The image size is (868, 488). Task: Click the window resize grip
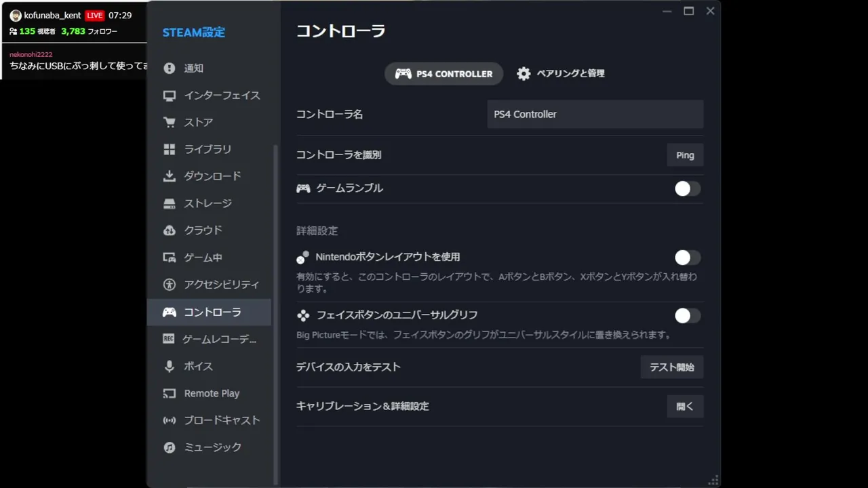click(x=713, y=481)
